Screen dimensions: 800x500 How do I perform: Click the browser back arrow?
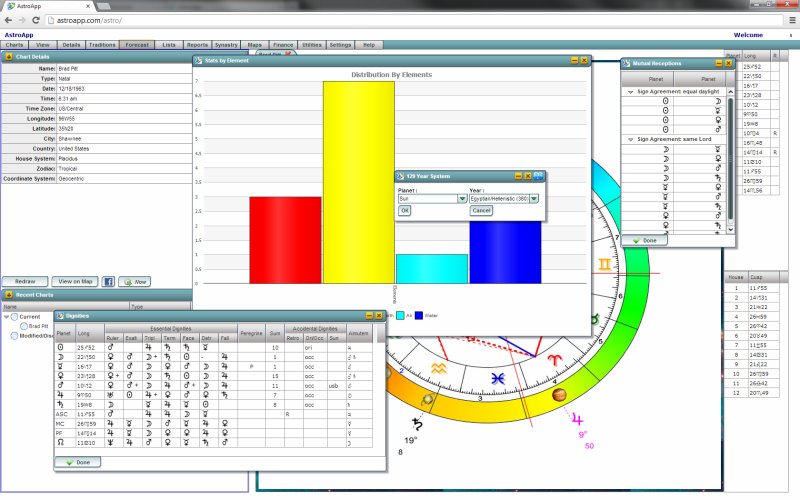click(x=9, y=20)
